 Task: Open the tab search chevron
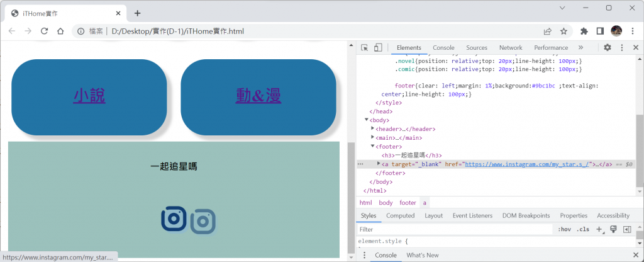click(563, 8)
